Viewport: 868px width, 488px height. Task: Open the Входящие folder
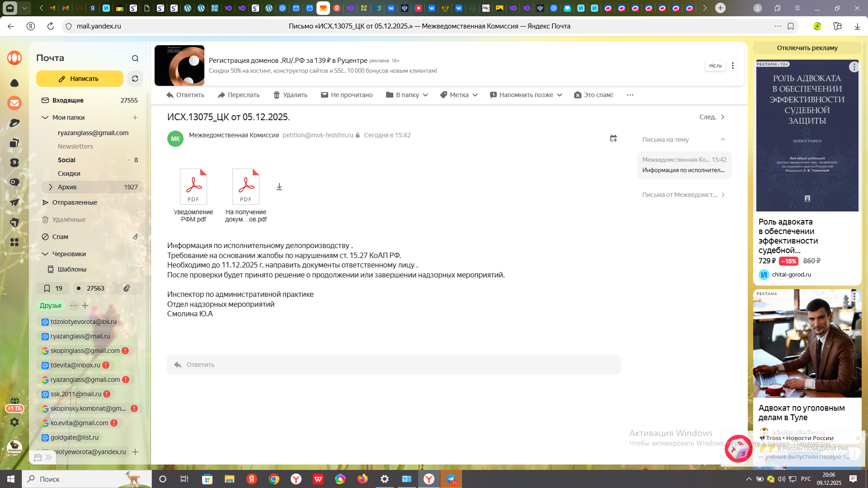pyautogui.click(x=68, y=100)
